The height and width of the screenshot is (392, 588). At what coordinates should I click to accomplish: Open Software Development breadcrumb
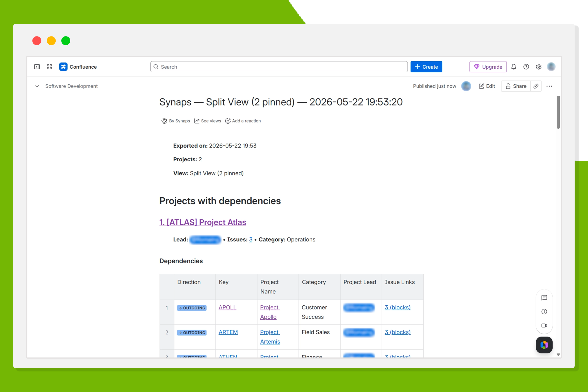coord(71,86)
